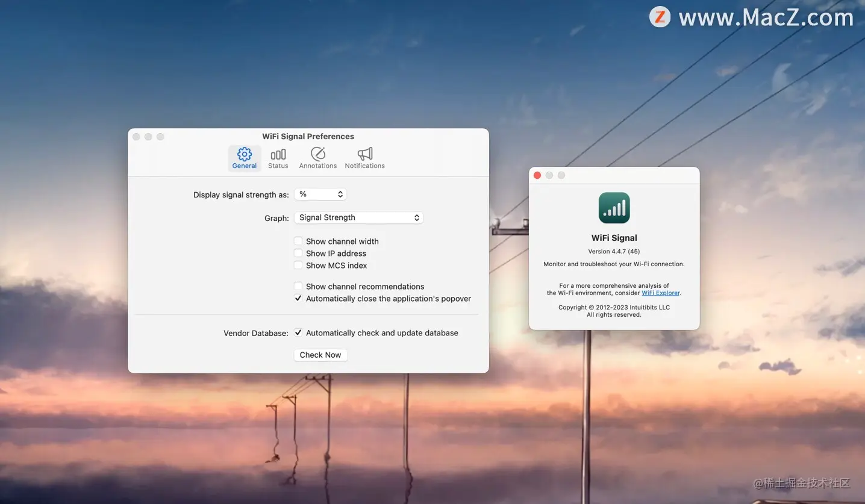
Task: Enable Show IP address checkbox
Action: [298, 253]
